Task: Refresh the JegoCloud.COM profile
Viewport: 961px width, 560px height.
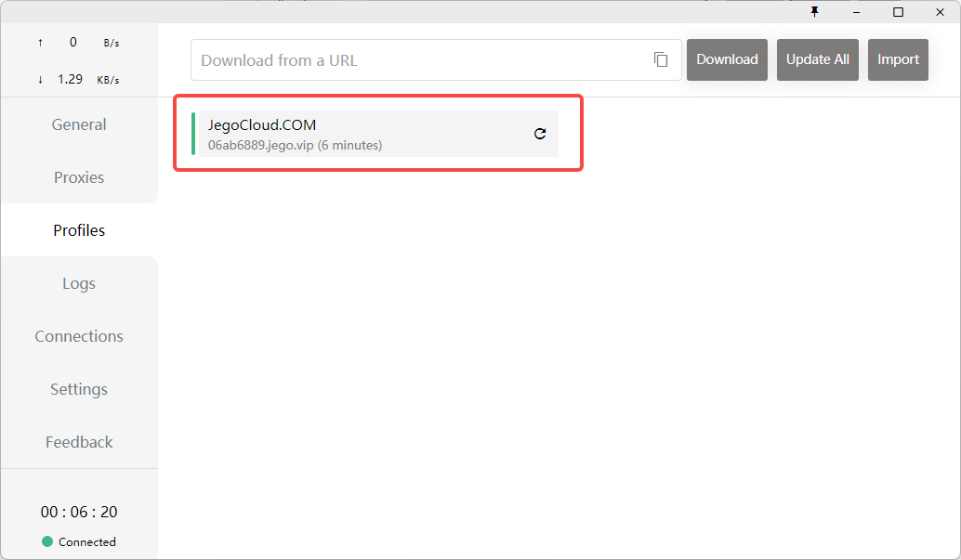Action: click(540, 134)
